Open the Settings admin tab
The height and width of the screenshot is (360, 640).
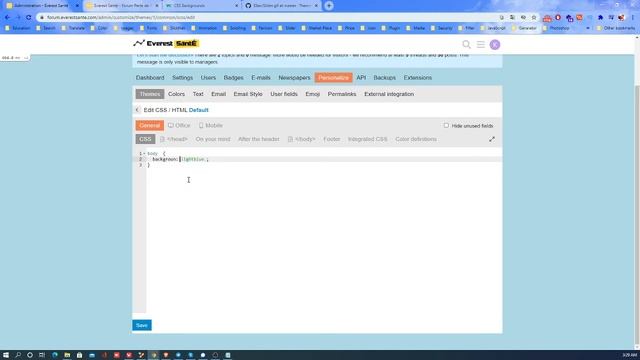click(x=182, y=78)
